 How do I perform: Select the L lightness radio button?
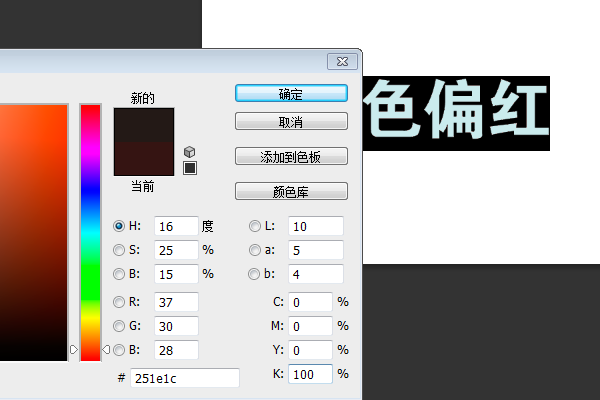tap(254, 226)
